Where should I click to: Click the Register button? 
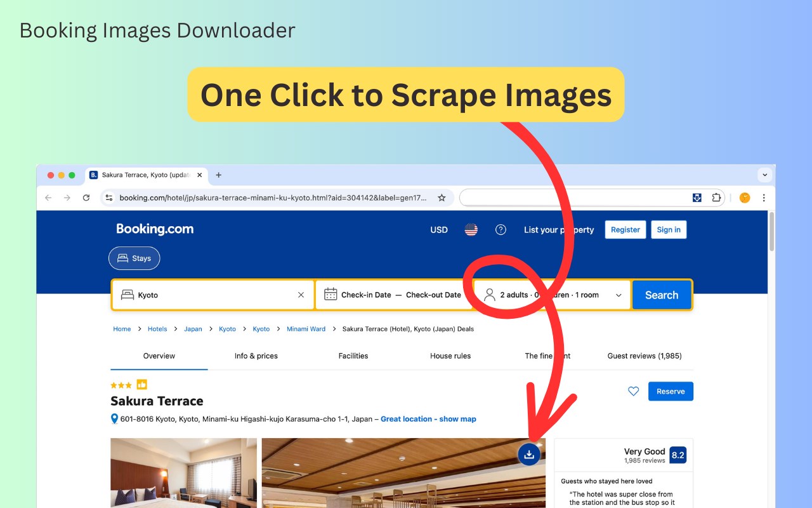(x=625, y=230)
